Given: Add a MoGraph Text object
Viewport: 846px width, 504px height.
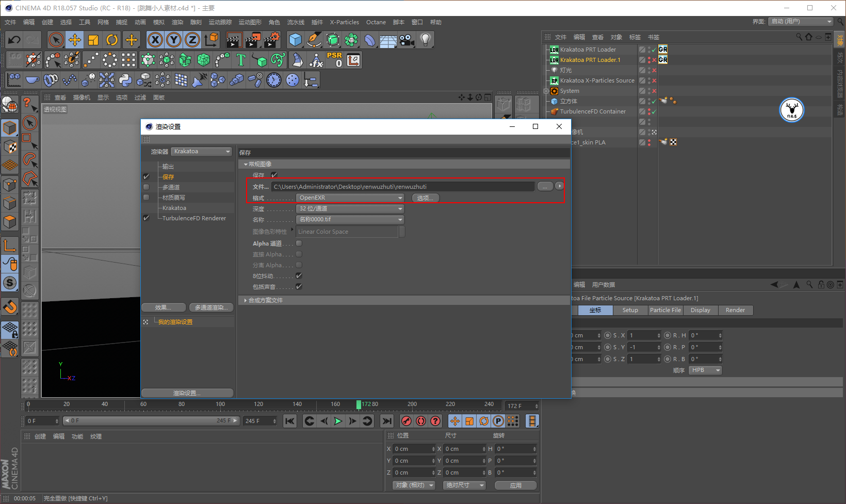Looking at the screenshot, I should click(241, 60).
